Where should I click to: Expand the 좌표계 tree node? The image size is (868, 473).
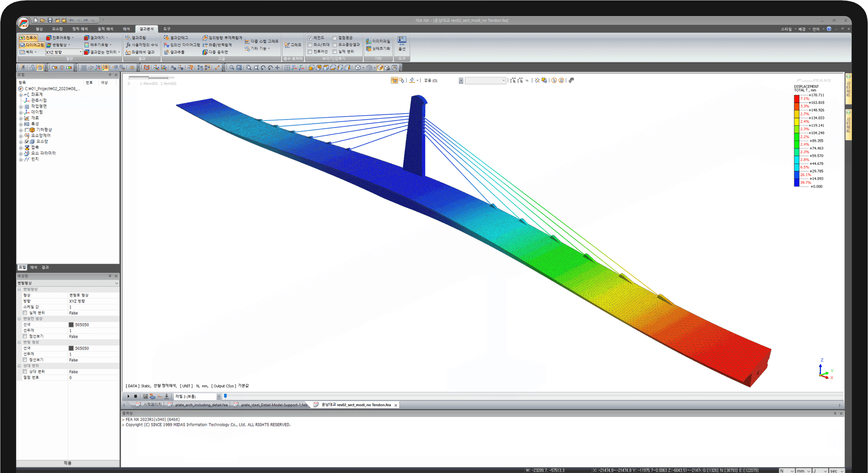[21, 95]
